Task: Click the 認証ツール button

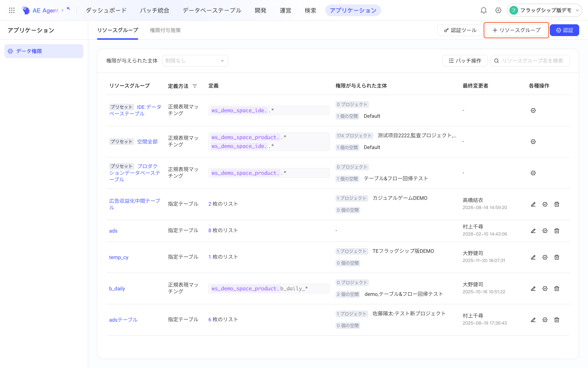Action: tap(460, 30)
